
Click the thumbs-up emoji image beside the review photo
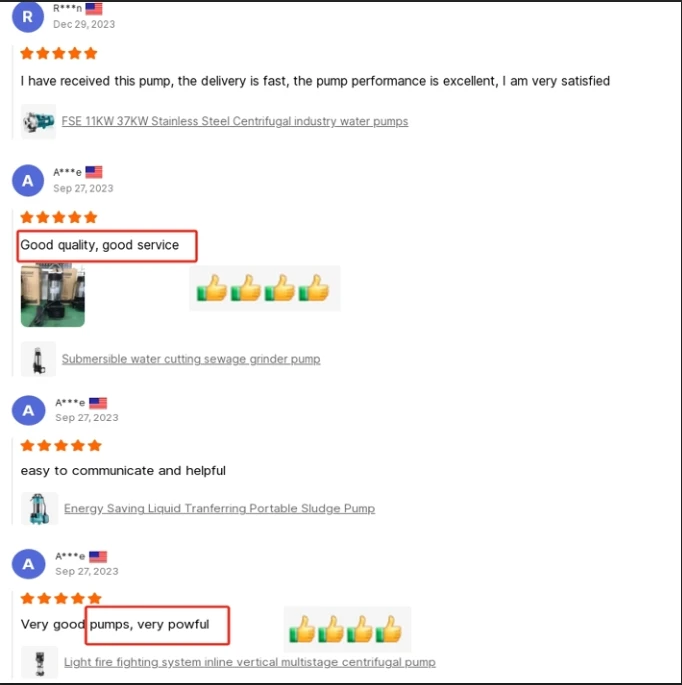265,288
